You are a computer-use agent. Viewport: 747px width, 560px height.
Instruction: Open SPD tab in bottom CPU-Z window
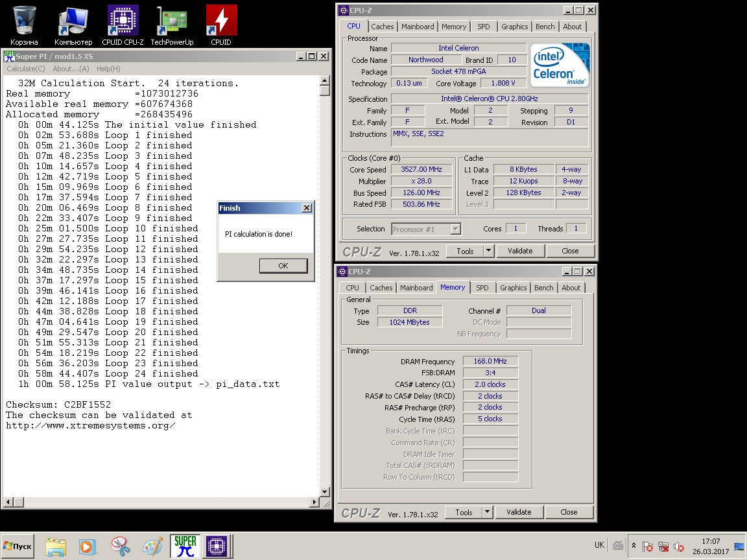pyautogui.click(x=482, y=288)
